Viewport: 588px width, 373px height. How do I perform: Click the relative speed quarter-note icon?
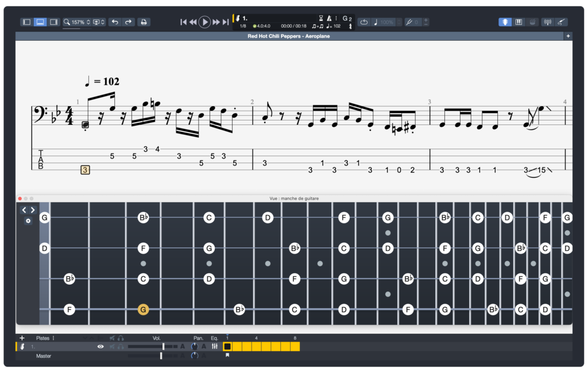tap(376, 22)
